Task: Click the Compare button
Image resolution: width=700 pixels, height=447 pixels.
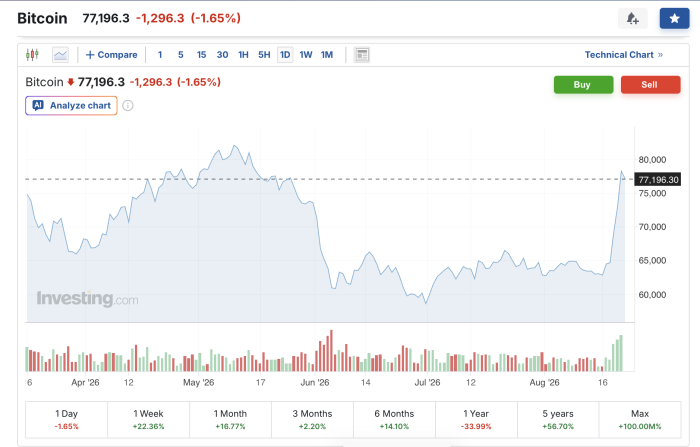Action: (x=112, y=55)
